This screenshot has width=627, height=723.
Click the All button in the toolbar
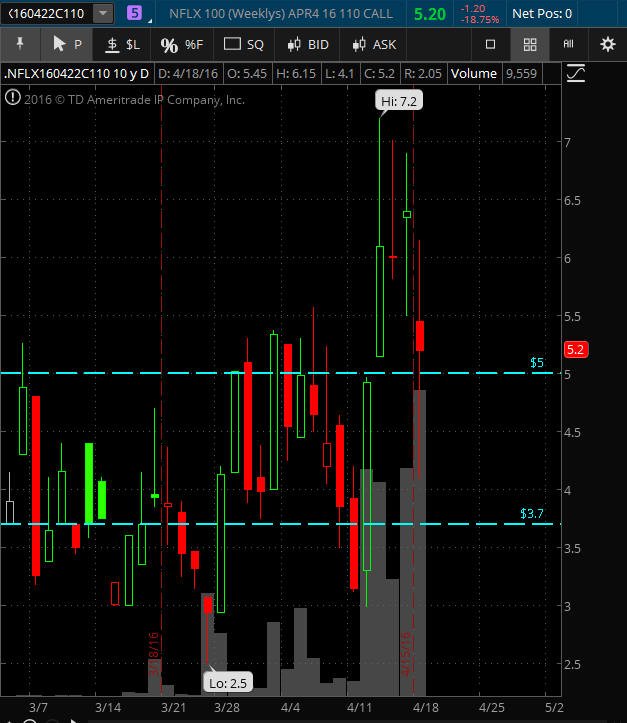(568, 44)
